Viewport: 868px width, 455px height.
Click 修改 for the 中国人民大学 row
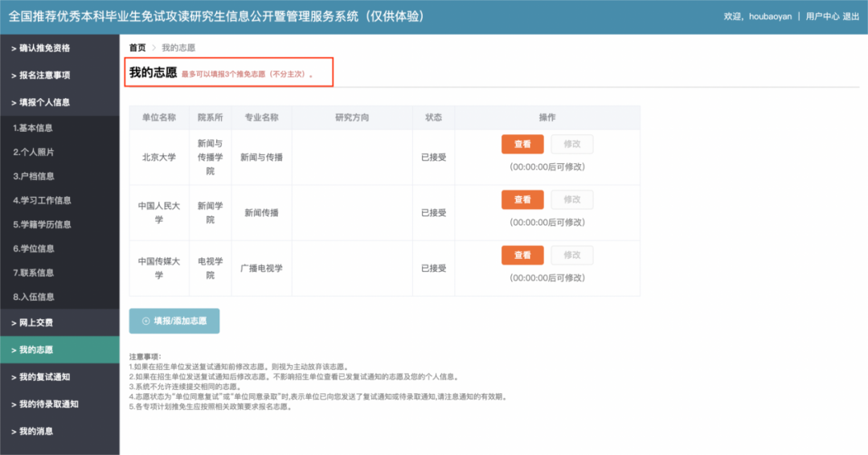[x=572, y=199]
